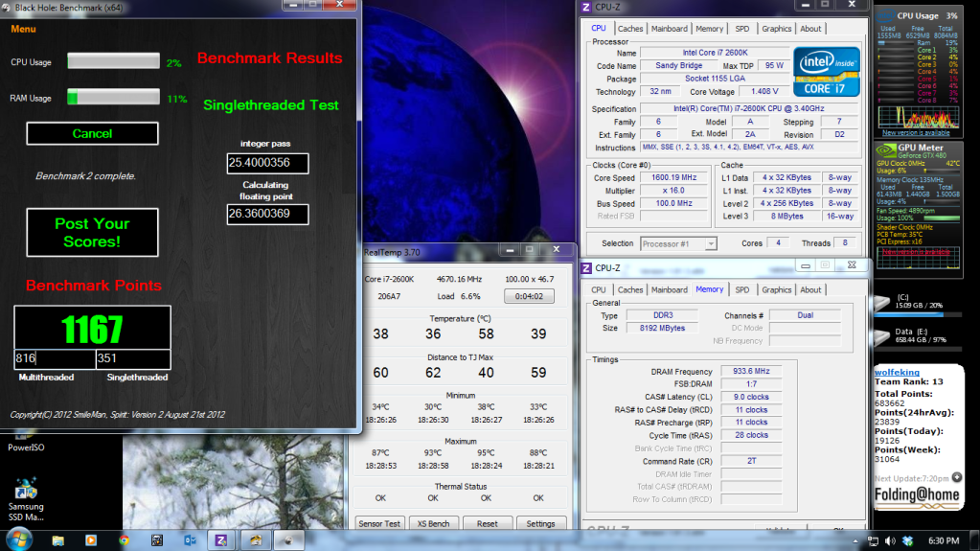
Task: Click the 0:04:02 timer button in RealTemp
Action: coord(529,296)
